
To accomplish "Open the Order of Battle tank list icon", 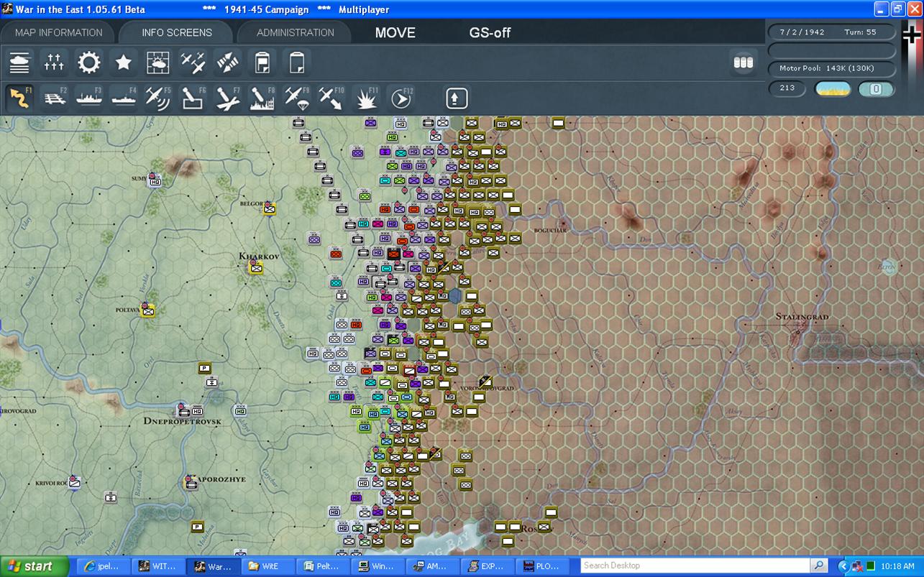I will pos(19,63).
